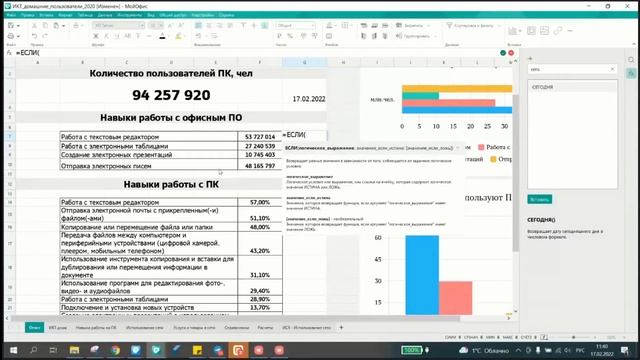Viewport: 640px width, 360px height.
Task: Cancel formula entry with red cross
Action: tap(511, 53)
